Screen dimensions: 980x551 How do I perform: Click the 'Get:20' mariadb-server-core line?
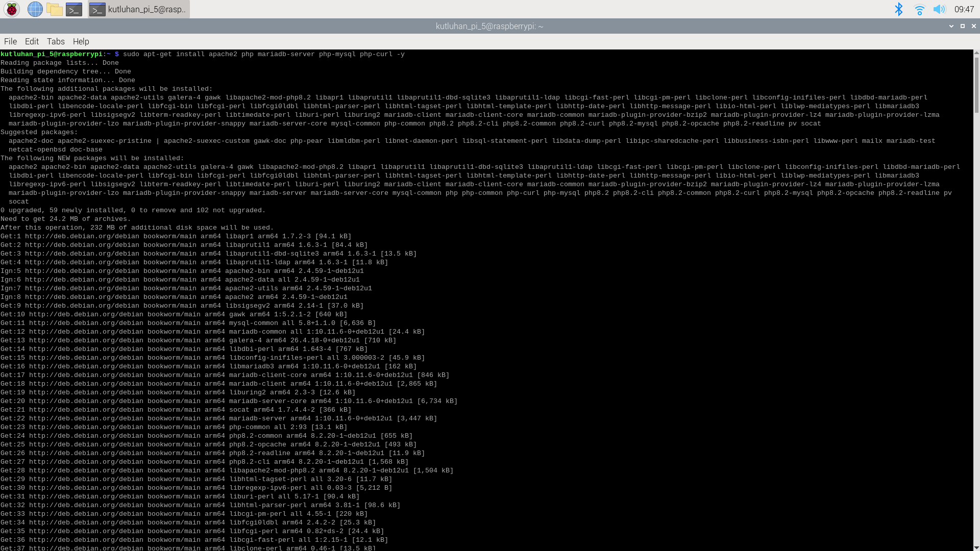click(x=229, y=401)
